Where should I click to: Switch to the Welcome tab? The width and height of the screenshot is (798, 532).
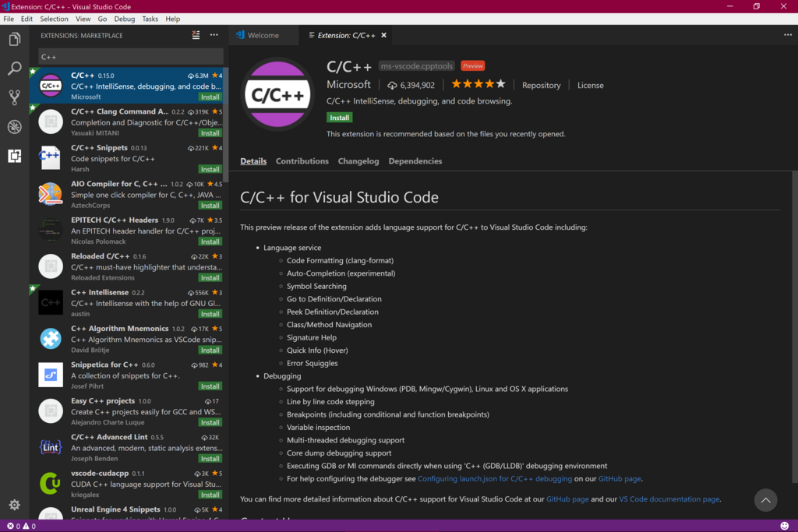coord(263,35)
